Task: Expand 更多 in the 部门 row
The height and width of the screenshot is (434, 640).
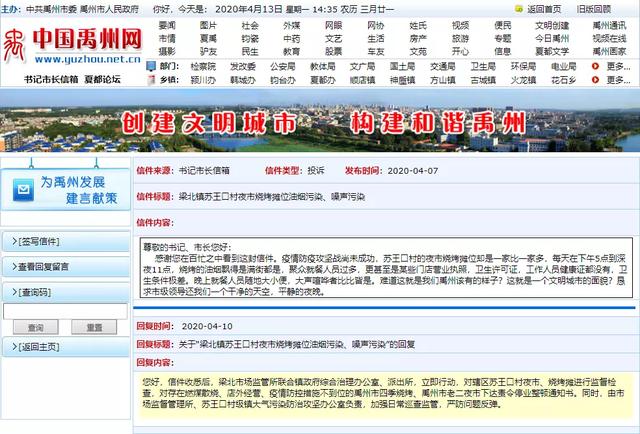Action: pyautogui.click(x=618, y=66)
